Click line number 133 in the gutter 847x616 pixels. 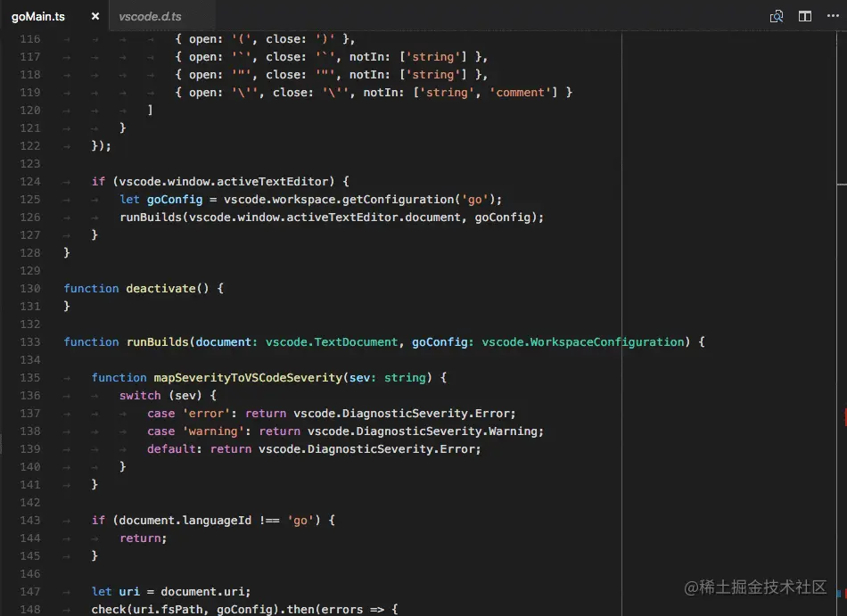click(x=30, y=341)
